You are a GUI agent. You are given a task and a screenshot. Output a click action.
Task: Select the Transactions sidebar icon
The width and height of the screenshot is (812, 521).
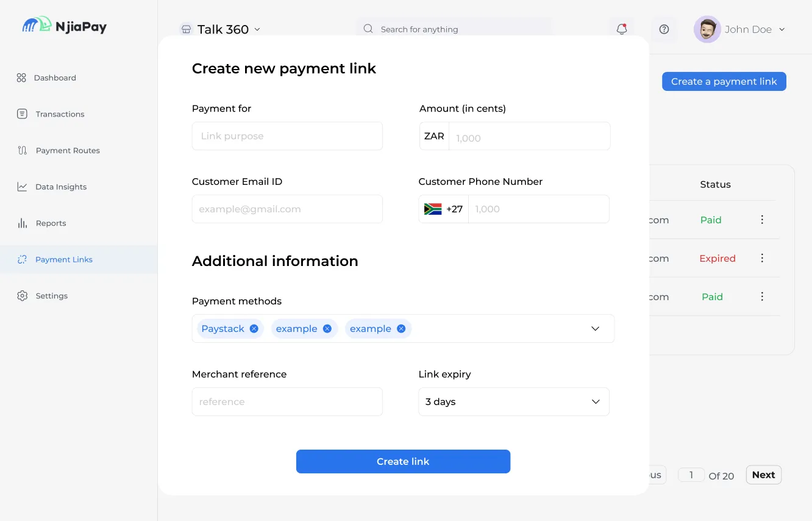23,113
